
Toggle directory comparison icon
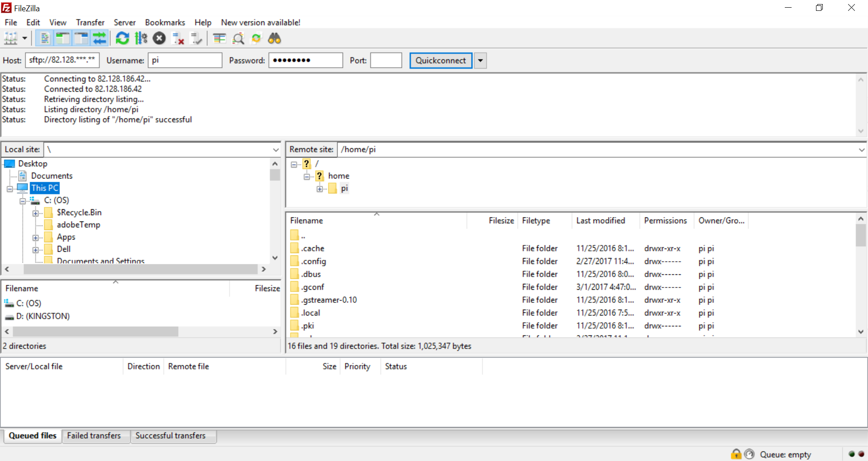pos(238,38)
